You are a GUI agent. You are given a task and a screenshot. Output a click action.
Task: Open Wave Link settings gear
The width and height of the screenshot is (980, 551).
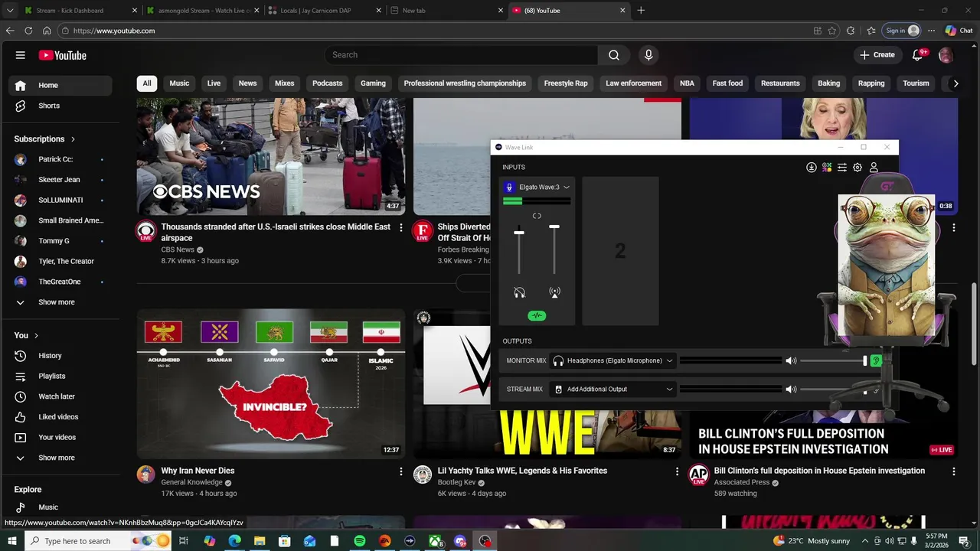click(x=857, y=167)
